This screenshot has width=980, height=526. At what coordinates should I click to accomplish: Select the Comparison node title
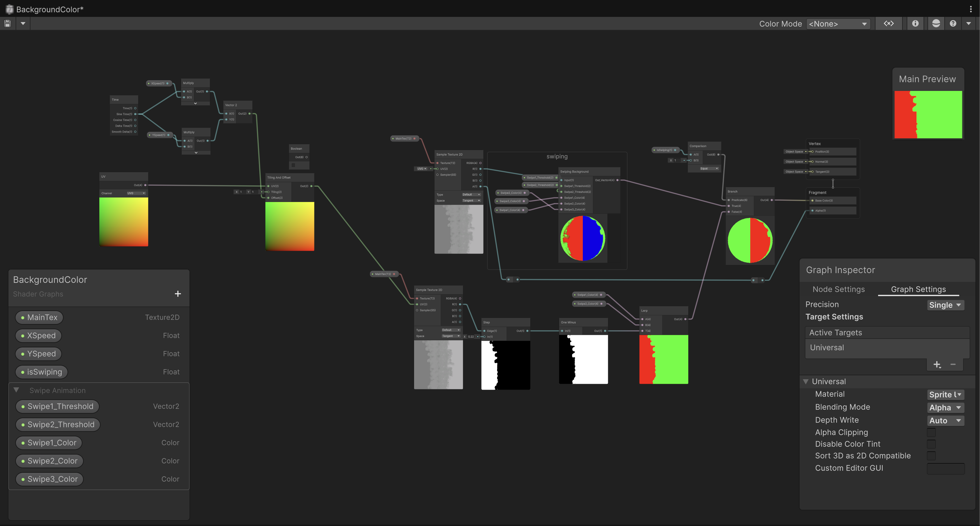click(x=698, y=146)
